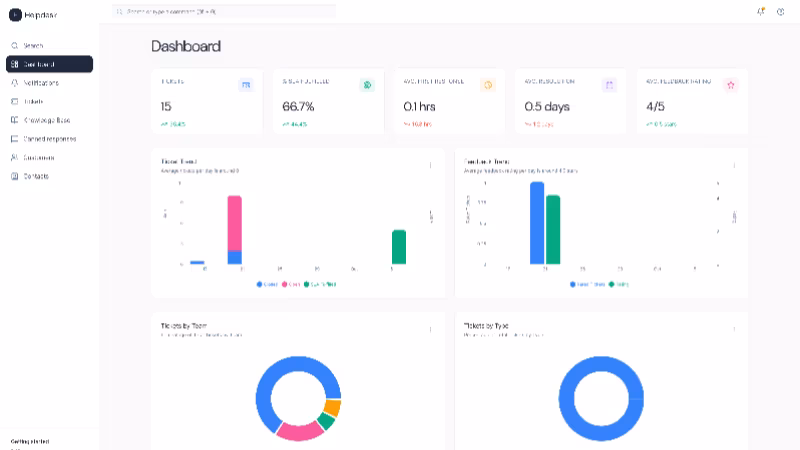This screenshot has height=450, width=800.
Task: Open the Ticket Trend chart options menu
Action: click(x=431, y=165)
